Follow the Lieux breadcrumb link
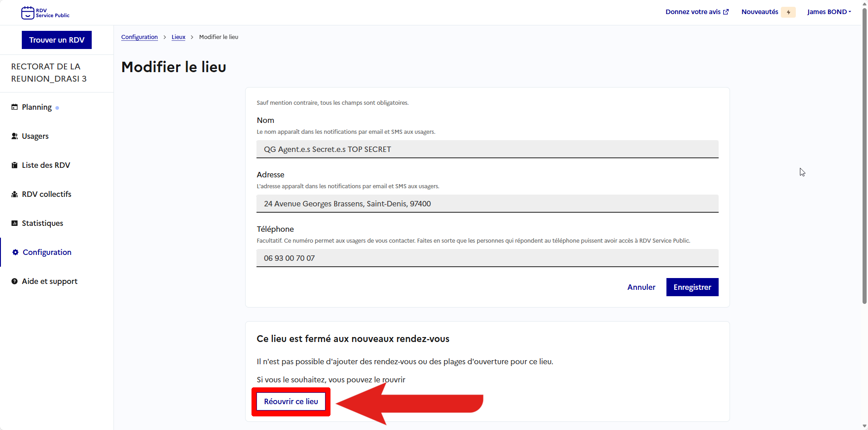 tap(178, 37)
